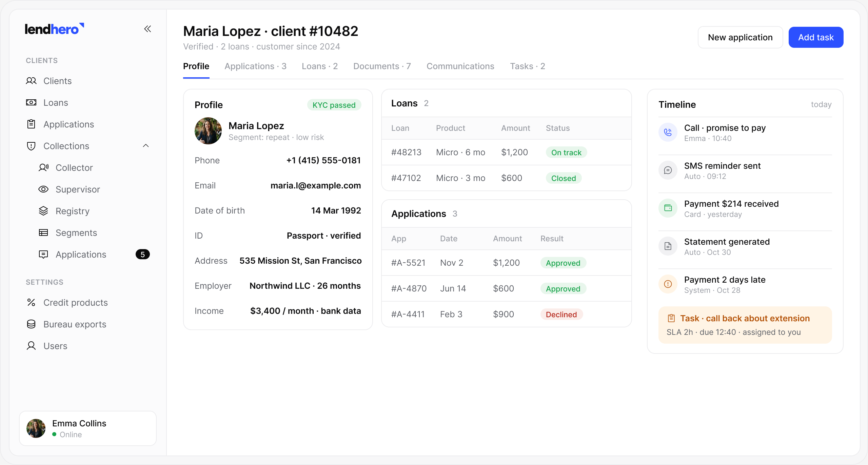This screenshot has width=868, height=465.
Task: Go to the Communications tab
Action: coord(460,66)
